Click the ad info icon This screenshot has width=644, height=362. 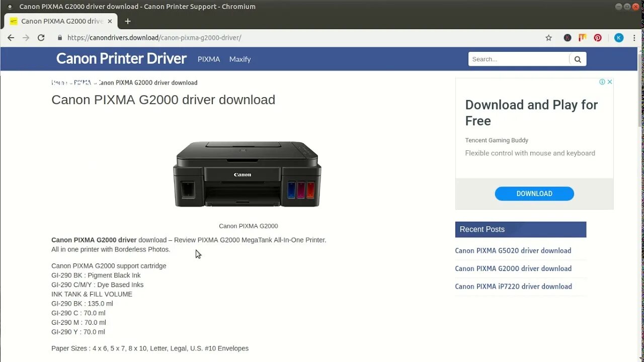[x=602, y=82]
